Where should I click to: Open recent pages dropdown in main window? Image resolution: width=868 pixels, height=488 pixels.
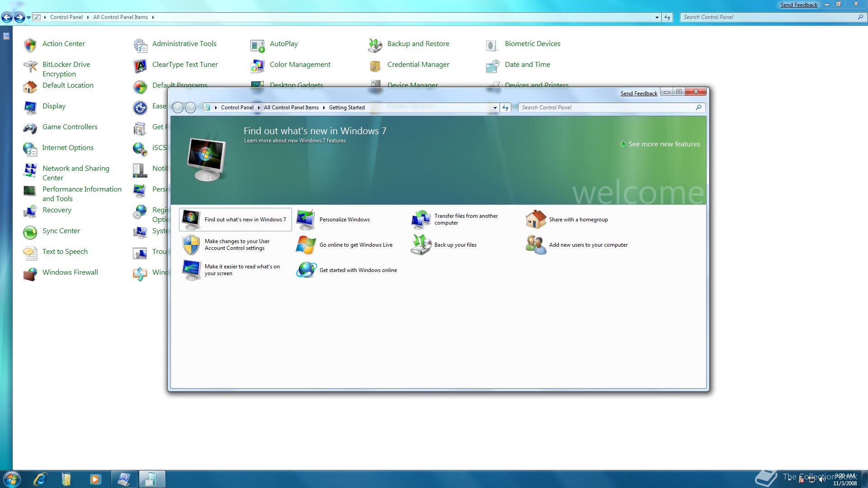point(29,18)
